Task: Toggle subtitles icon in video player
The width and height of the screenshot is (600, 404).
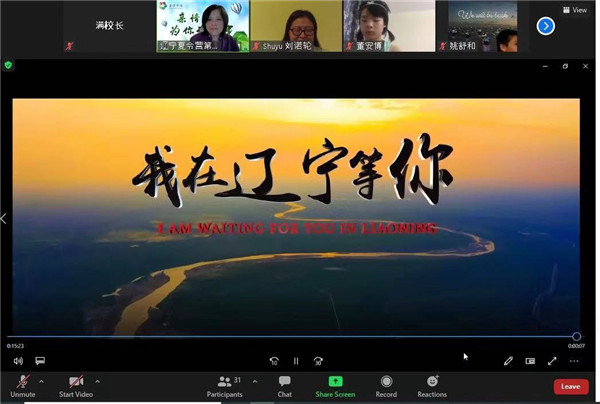Action: click(40, 360)
